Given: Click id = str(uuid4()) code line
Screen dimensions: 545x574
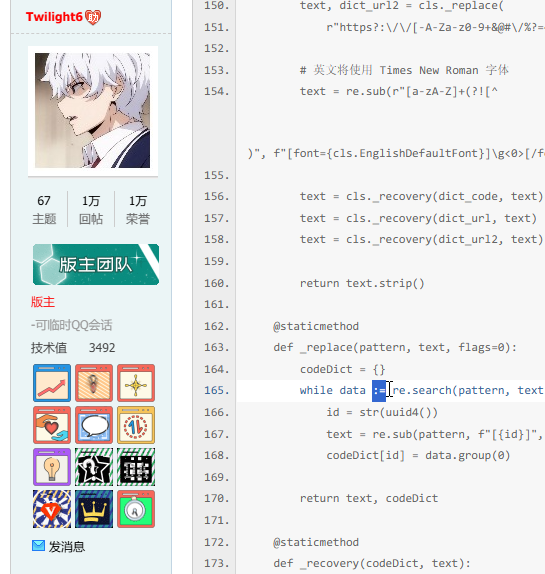Looking at the screenshot, I should pyautogui.click(x=382, y=413).
